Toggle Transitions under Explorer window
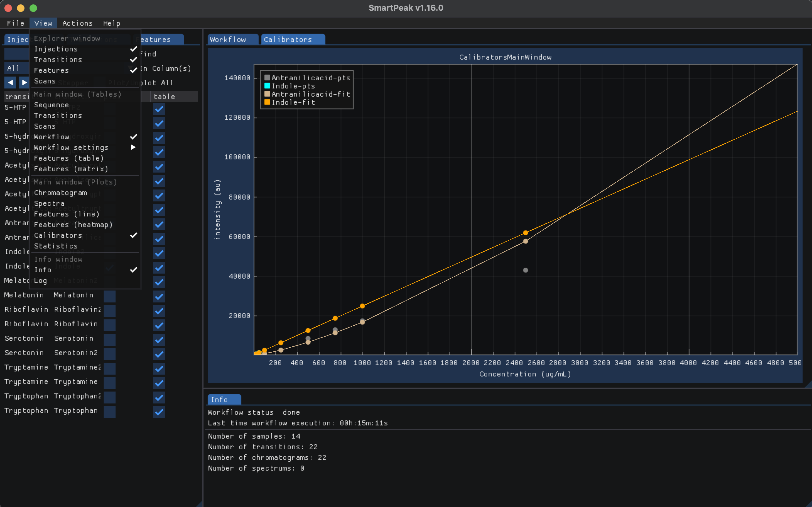 tap(84, 60)
